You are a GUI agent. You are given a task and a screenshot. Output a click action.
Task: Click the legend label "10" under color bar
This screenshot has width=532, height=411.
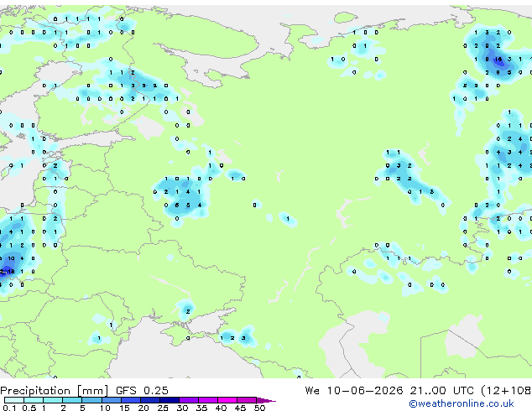[x=105, y=408]
